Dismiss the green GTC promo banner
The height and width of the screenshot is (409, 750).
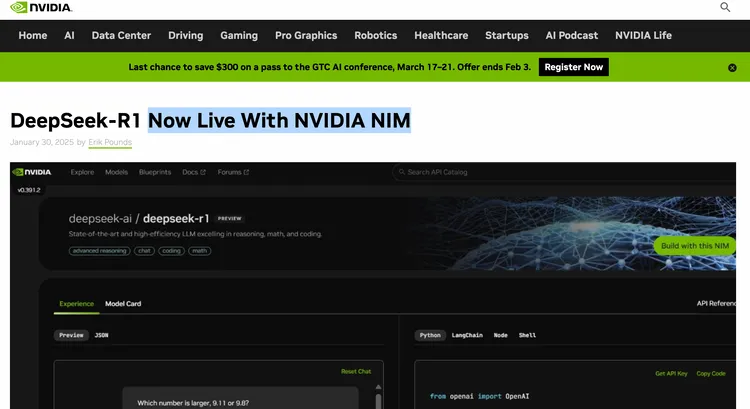tap(732, 67)
